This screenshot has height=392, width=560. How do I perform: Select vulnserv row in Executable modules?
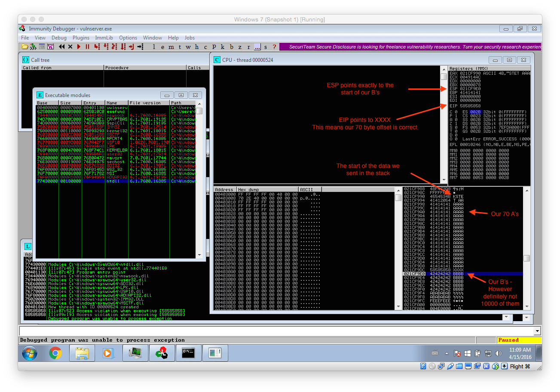coord(115,107)
